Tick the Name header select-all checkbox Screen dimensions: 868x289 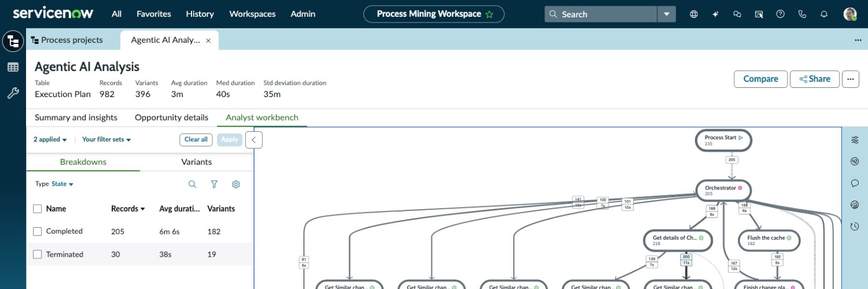(x=38, y=209)
